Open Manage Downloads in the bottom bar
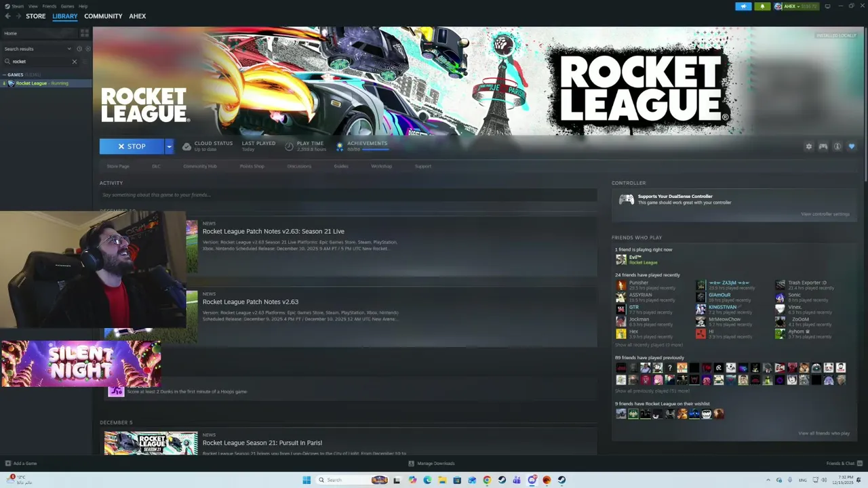The height and width of the screenshot is (488, 868). pyautogui.click(x=431, y=464)
